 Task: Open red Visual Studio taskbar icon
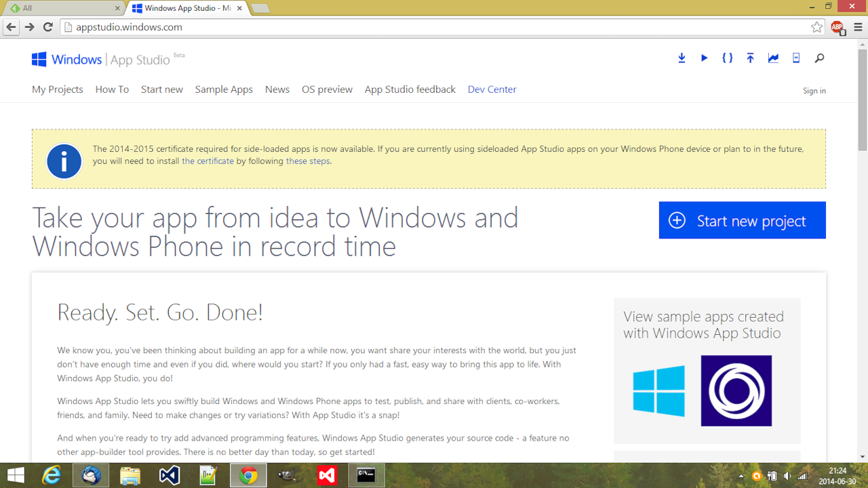click(x=327, y=475)
